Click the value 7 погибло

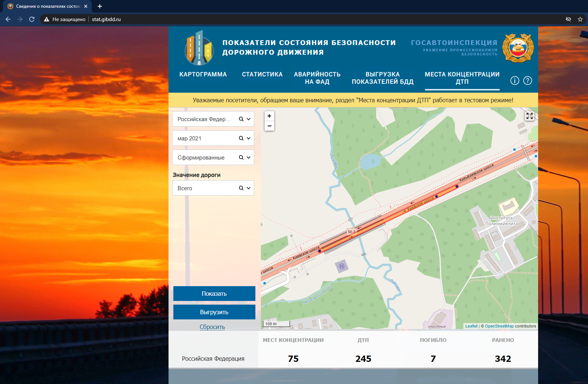[x=433, y=359]
